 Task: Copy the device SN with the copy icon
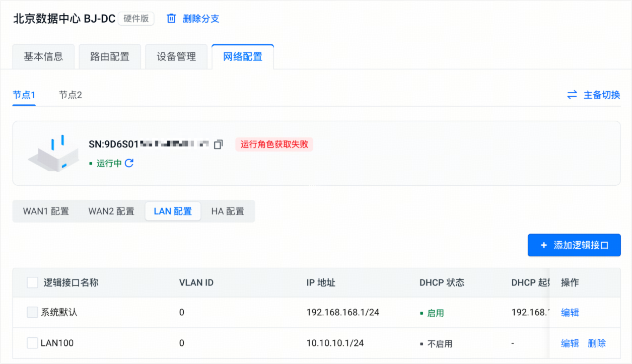tap(218, 144)
